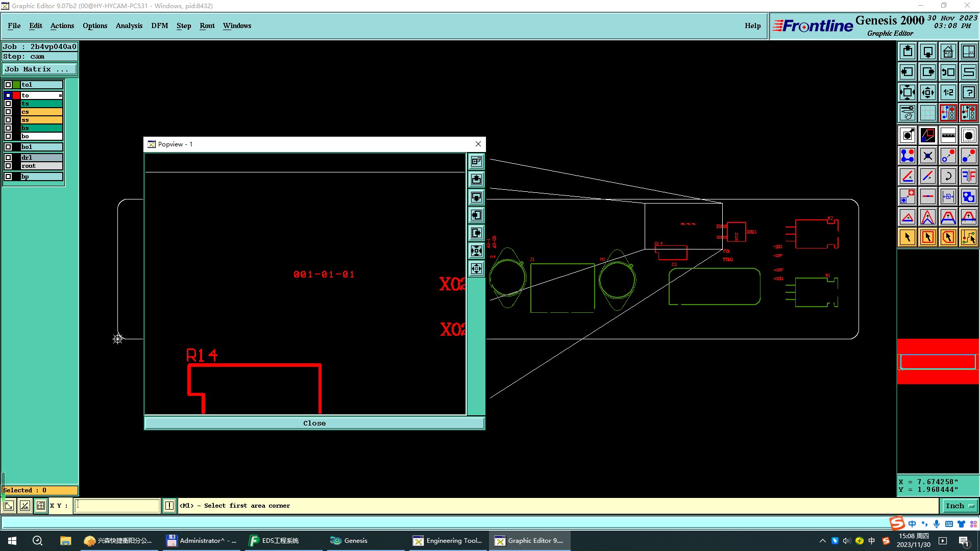980x551 pixels.
Task: Click the pan left view icon
Action: click(x=908, y=72)
